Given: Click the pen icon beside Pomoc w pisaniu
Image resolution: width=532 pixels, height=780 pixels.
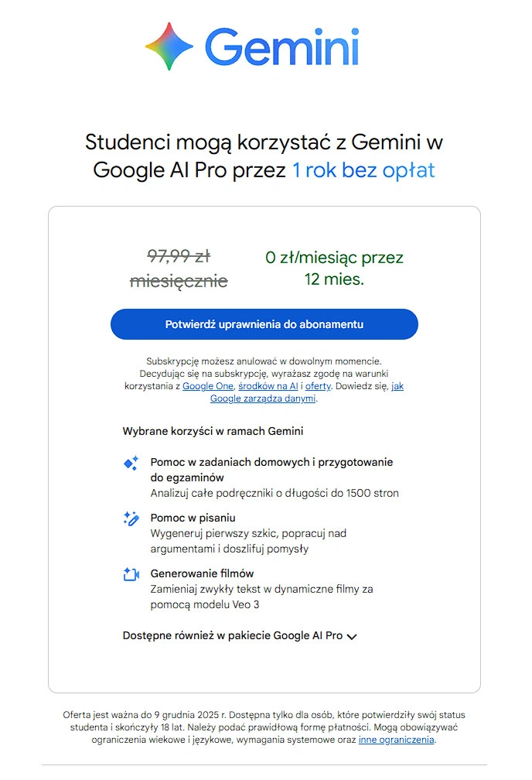Looking at the screenshot, I should (x=131, y=518).
